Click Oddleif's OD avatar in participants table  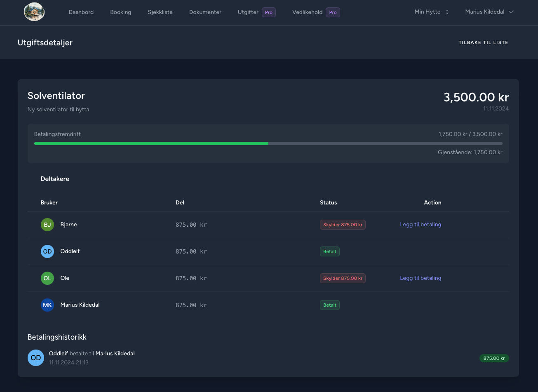(x=47, y=251)
